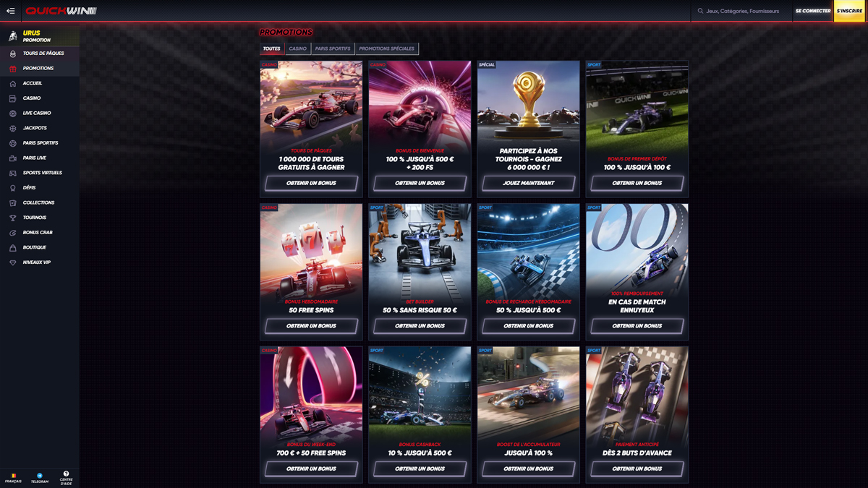This screenshot has height=488, width=868.
Task: Collapse sidebar with the back arrow menu icon
Action: [x=10, y=11]
